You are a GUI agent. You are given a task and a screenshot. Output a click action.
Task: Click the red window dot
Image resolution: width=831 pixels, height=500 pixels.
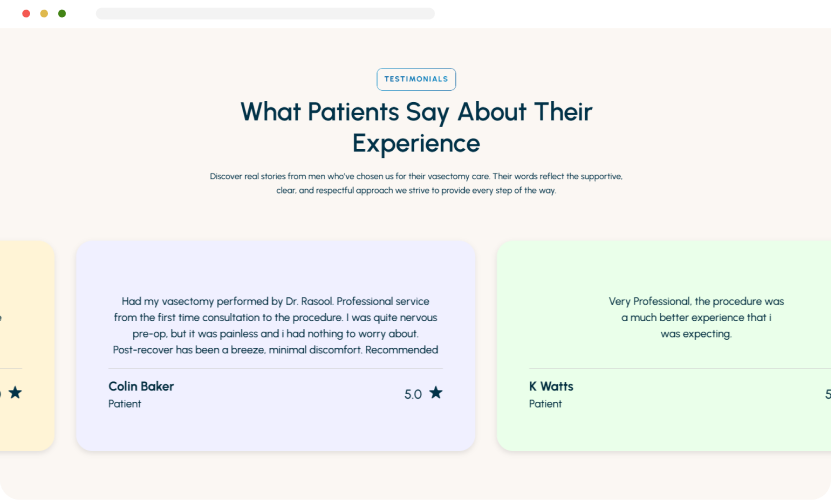pos(26,13)
